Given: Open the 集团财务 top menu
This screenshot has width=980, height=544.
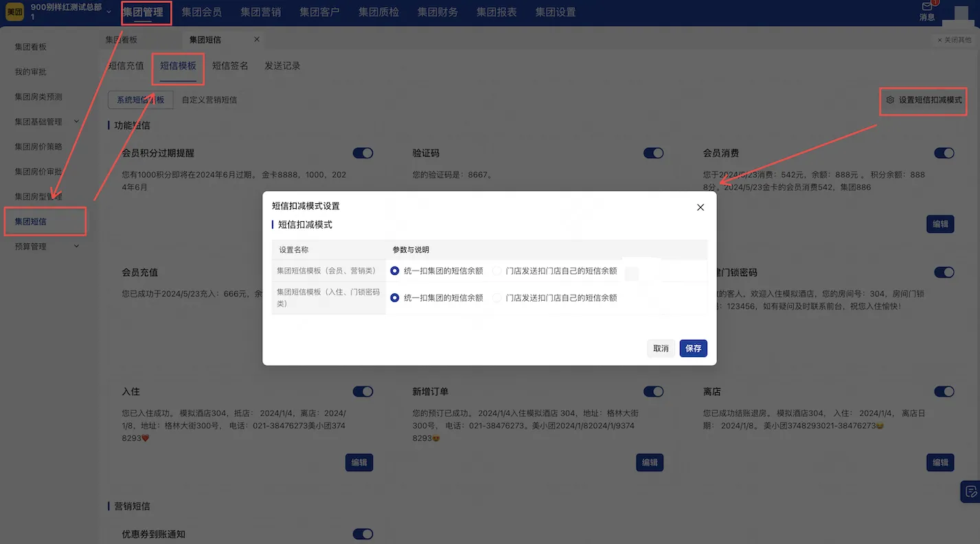Looking at the screenshot, I should coord(437,12).
